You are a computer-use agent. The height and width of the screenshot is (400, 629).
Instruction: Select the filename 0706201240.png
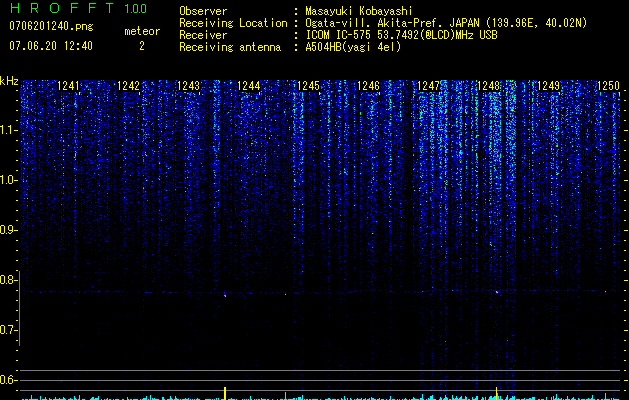pos(51,26)
